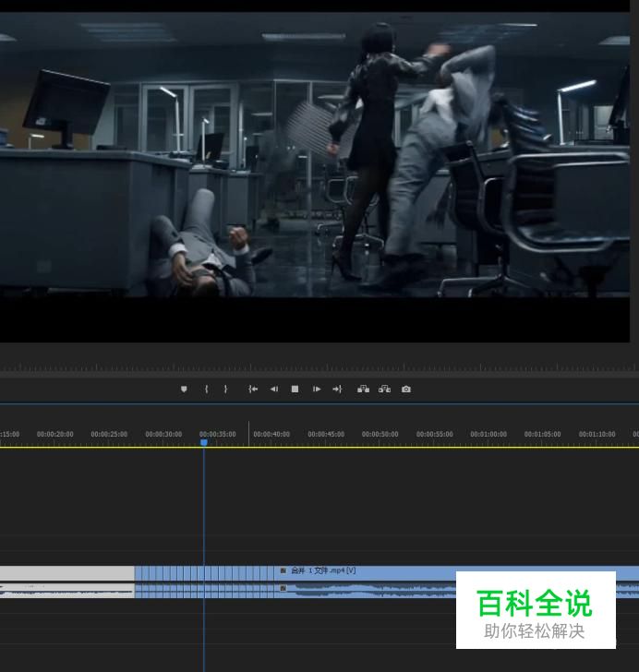Go to In point button
Image resolution: width=639 pixels, height=672 pixels.
253,390
